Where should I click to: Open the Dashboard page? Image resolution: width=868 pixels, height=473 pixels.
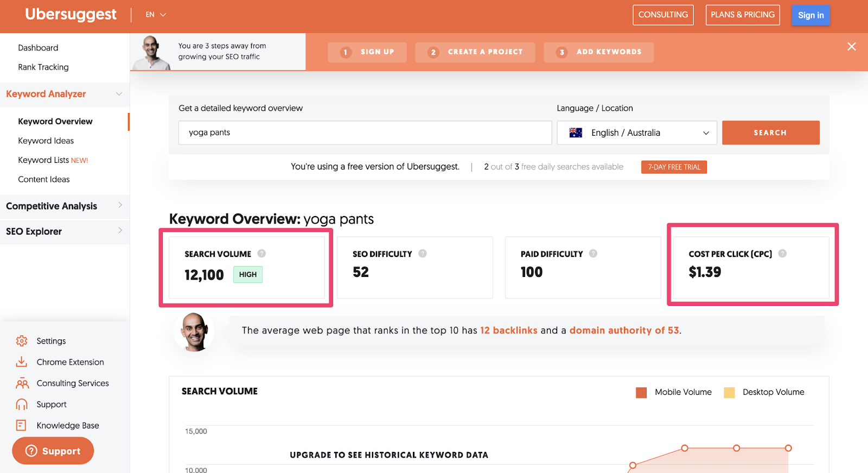pos(38,48)
